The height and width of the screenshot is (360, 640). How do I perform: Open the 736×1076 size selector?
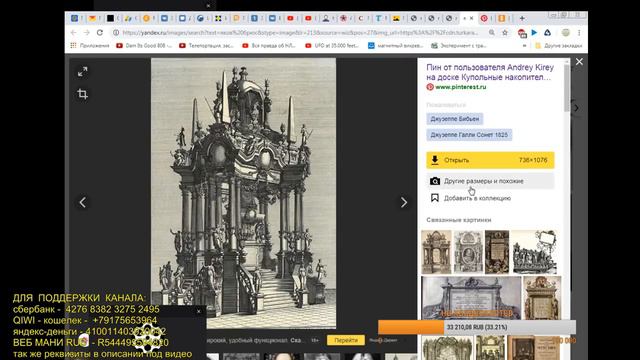[x=533, y=160]
